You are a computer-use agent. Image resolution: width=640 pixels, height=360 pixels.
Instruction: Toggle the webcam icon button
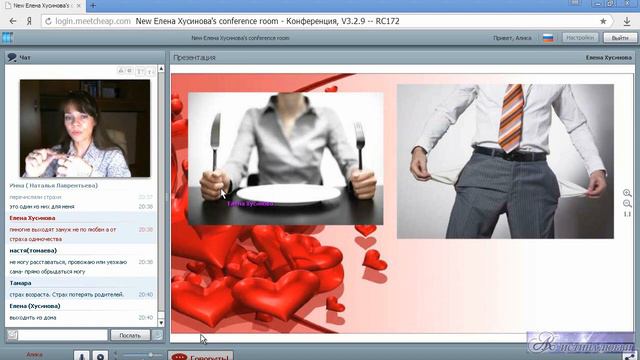pos(100,355)
